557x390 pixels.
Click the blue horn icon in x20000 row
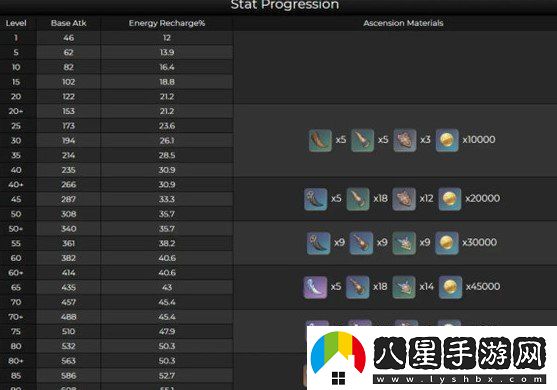(315, 199)
